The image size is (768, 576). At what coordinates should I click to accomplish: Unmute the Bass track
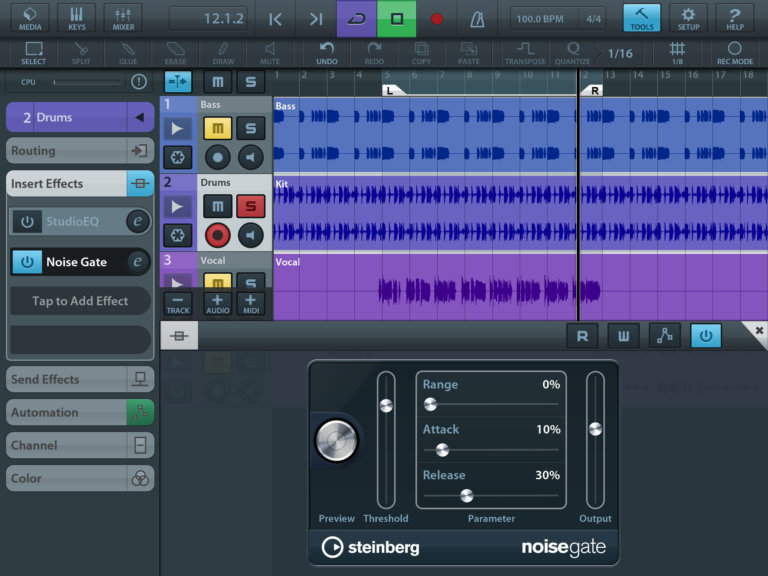pyautogui.click(x=217, y=128)
